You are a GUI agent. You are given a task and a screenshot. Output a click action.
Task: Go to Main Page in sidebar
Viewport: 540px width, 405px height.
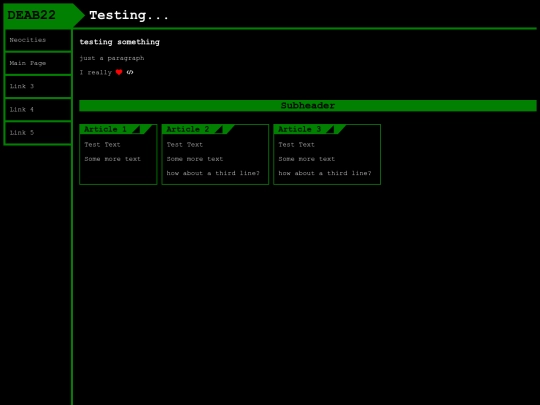point(38,63)
